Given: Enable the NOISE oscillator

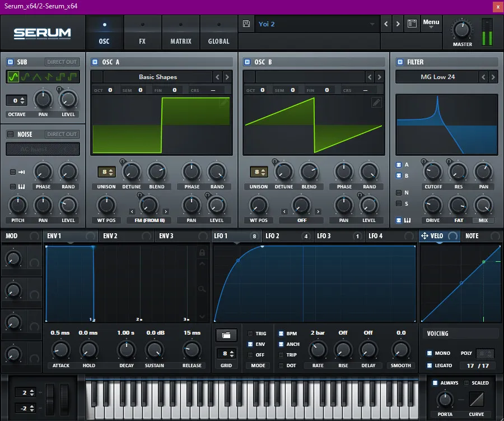Looking at the screenshot, I should pos(10,135).
